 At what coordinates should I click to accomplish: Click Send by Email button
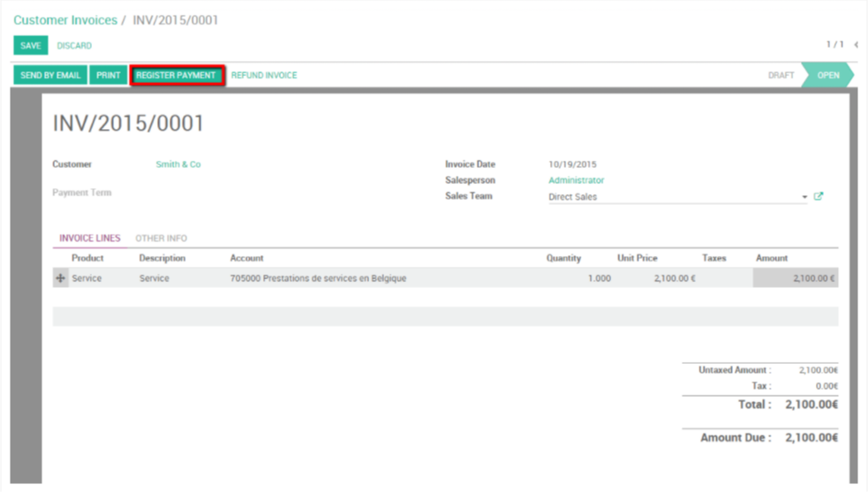click(x=50, y=75)
